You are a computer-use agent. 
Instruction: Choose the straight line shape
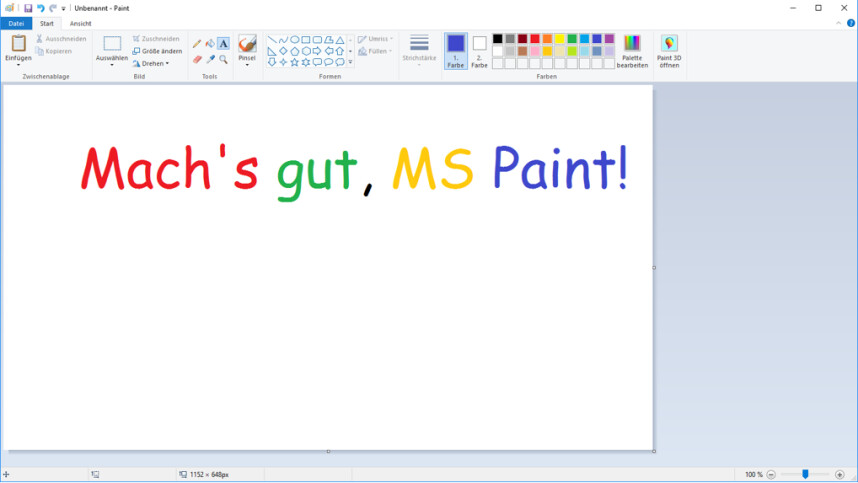pyautogui.click(x=272, y=39)
